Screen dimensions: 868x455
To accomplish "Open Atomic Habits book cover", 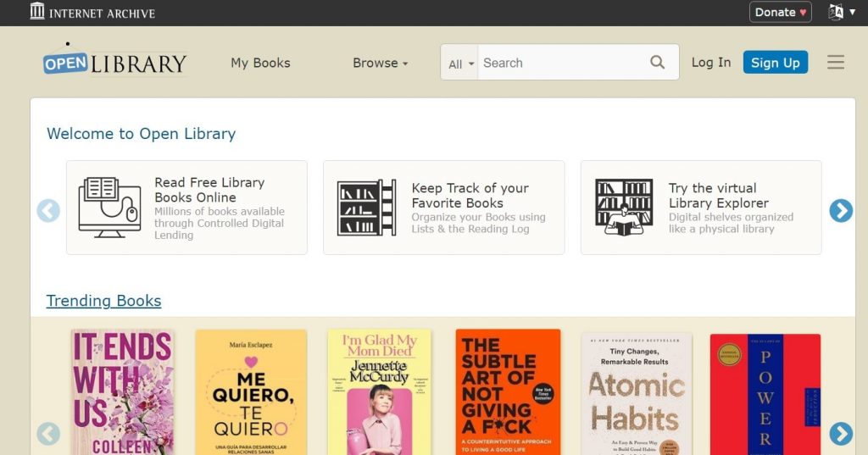I will (636, 393).
